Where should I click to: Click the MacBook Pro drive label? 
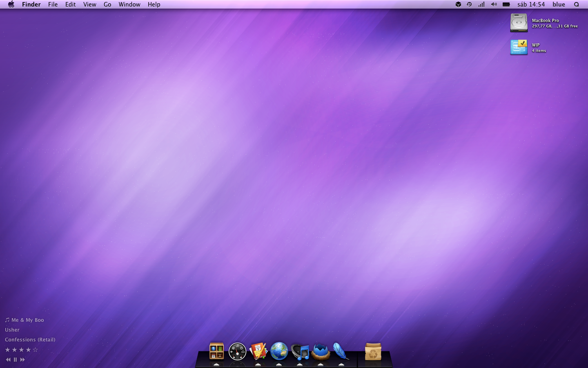(x=545, y=20)
